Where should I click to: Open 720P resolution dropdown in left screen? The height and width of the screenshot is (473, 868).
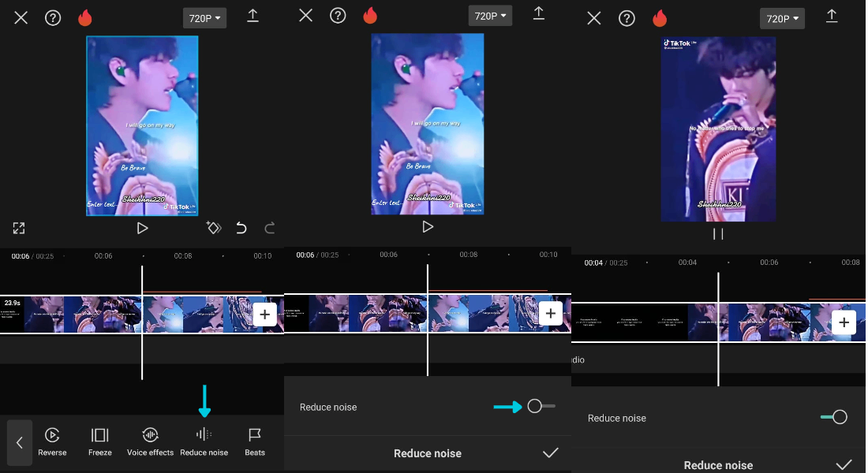204,18
